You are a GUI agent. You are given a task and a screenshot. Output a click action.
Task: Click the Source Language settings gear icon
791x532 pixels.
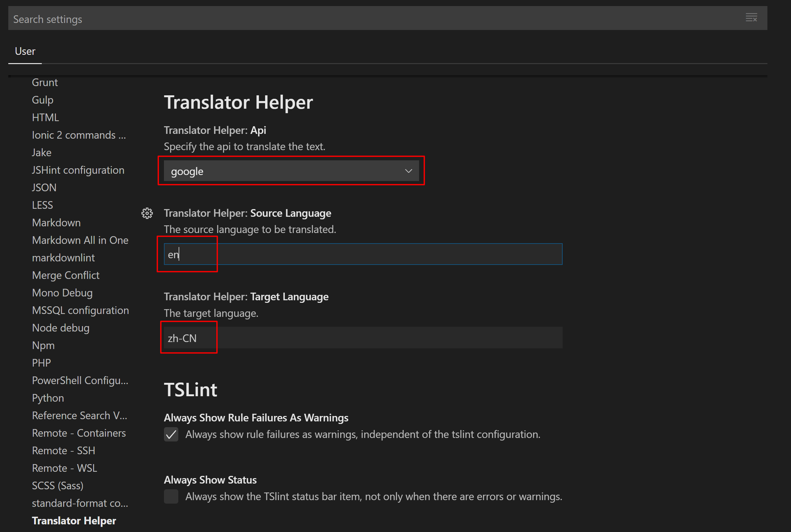pyautogui.click(x=147, y=214)
